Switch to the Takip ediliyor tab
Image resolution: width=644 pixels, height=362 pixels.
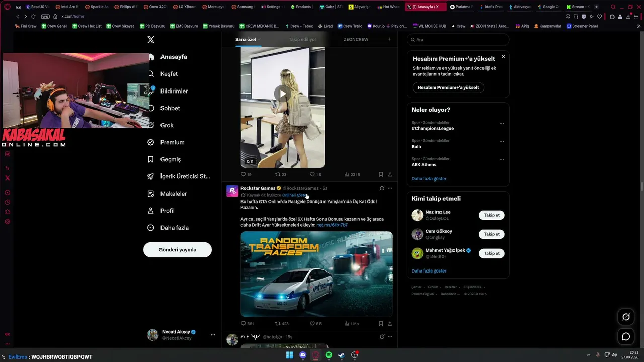tap(302, 39)
